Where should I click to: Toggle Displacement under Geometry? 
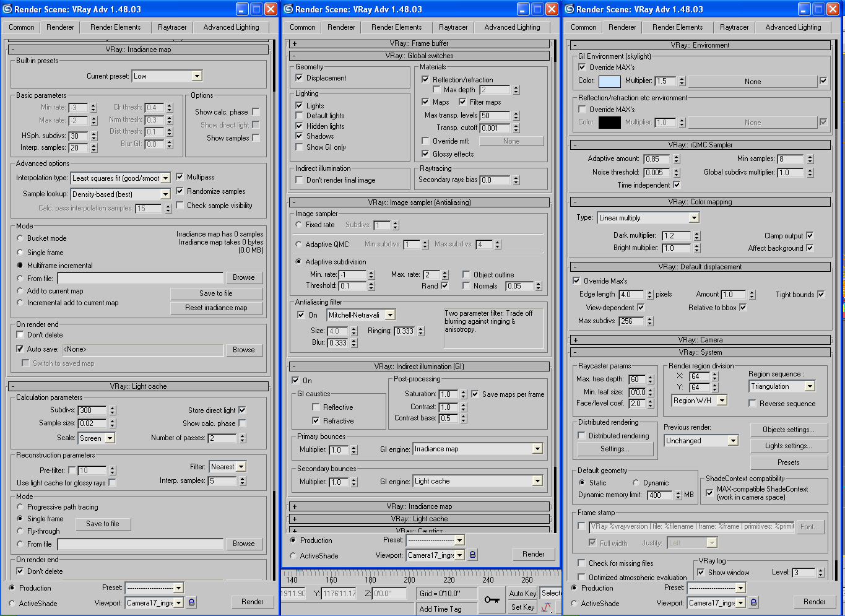click(300, 78)
